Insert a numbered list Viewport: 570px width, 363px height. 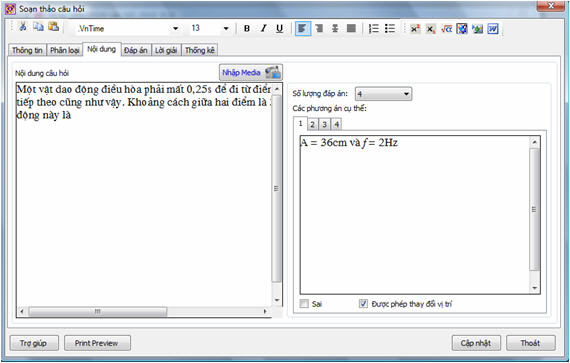374,28
